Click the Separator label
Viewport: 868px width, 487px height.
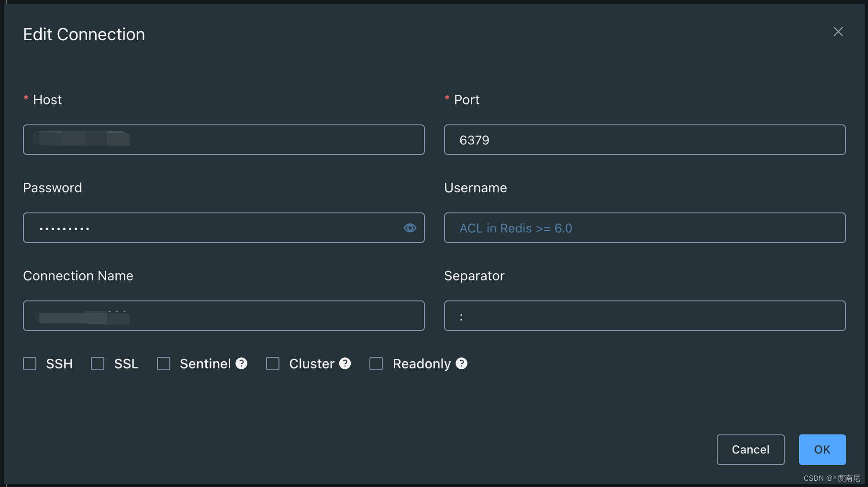pyautogui.click(x=474, y=276)
